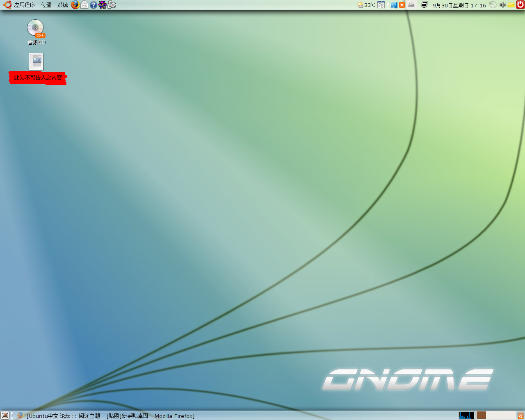The width and height of the screenshot is (525, 420).
Task: Click the orange sunburst tray icon
Action: pos(402,5)
